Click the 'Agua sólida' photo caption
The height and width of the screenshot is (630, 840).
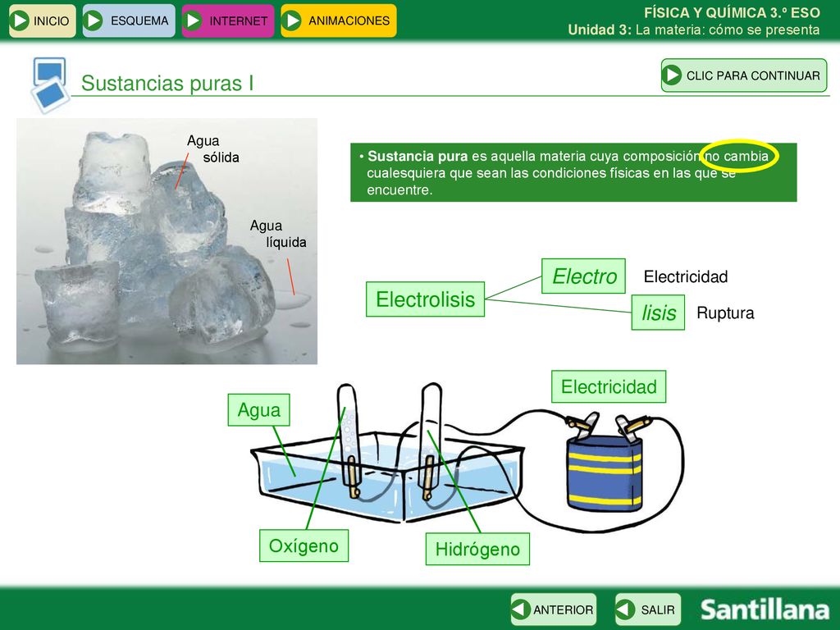[212, 149]
